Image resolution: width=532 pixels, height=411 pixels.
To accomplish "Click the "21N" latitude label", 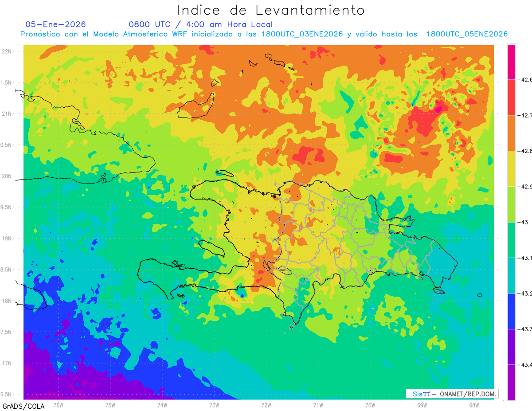I will tap(7, 114).
